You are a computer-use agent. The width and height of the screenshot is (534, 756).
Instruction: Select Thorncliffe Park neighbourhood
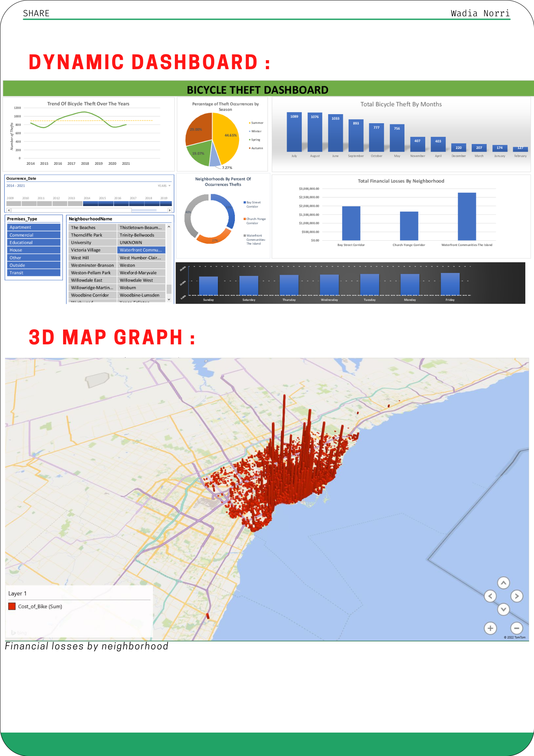[93, 235]
